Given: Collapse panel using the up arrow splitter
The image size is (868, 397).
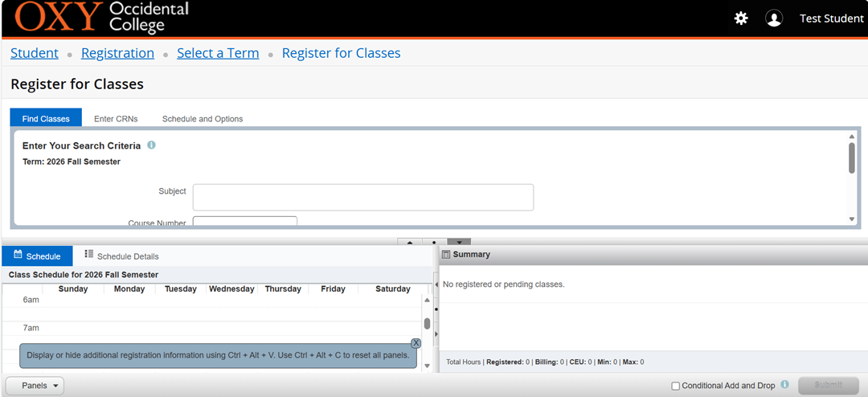Looking at the screenshot, I should click(410, 242).
